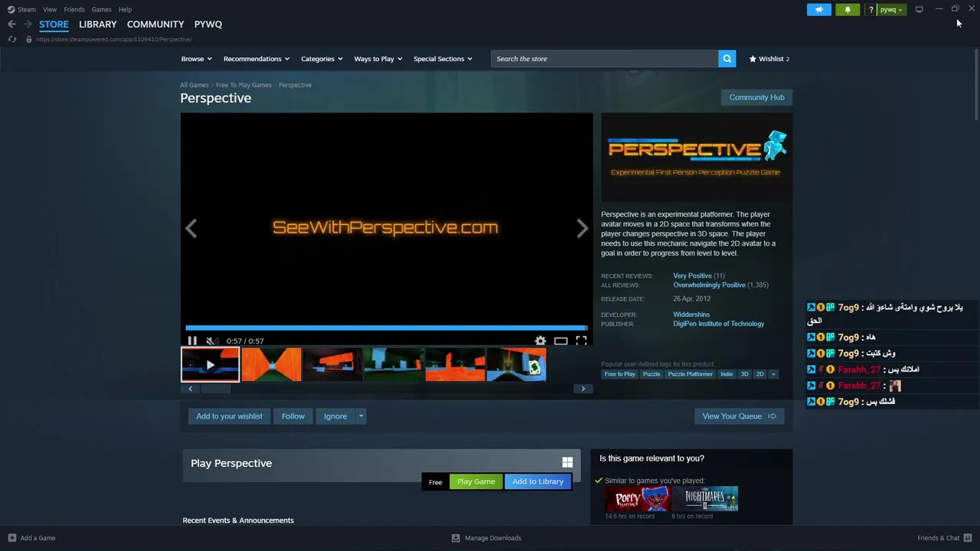Screen dimensions: 980x551
Task: Select the STORE tab
Action: [54, 24]
